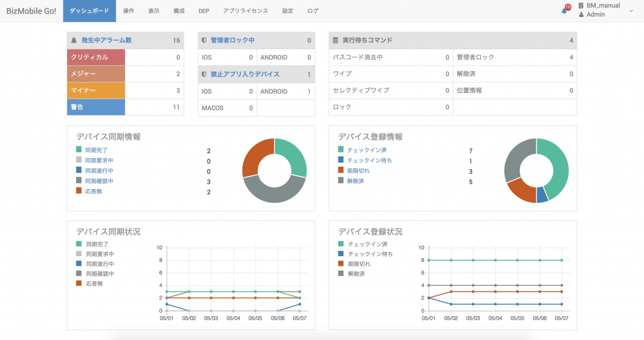644x340 pixels.
Task: Open the ログ menu
Action: (x=313, y=11)
